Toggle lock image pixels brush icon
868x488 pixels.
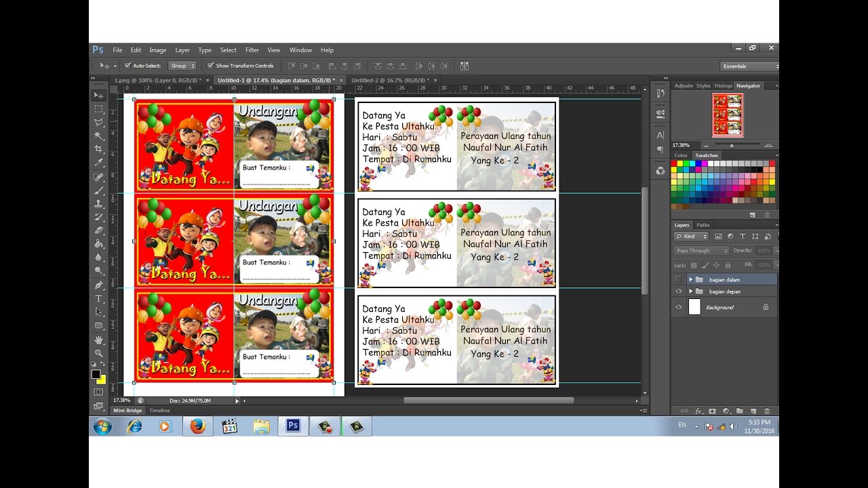coord(705,265)
